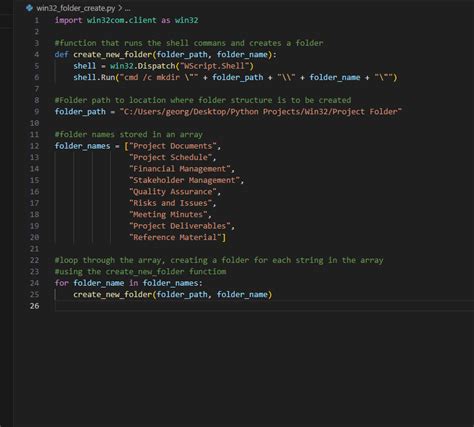Click the import keyword on line 1
Screen dimensions: 474x427
(69, 20)
